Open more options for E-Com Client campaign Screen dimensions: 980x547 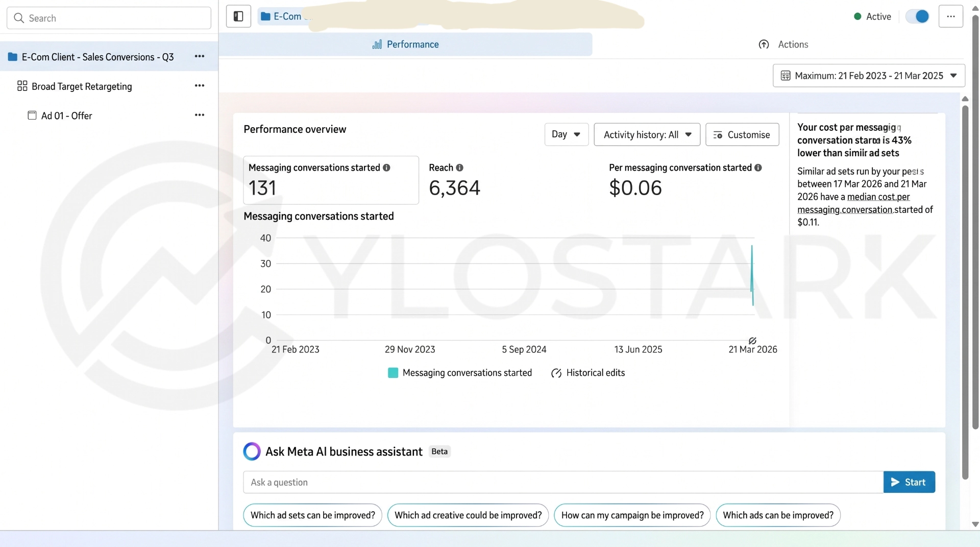tap(200, 57)
